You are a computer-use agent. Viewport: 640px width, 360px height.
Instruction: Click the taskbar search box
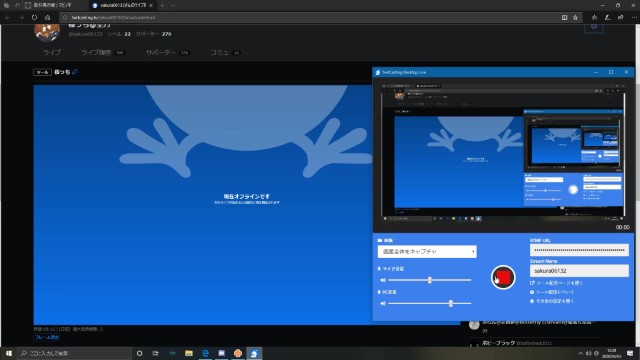pos(74,353)
